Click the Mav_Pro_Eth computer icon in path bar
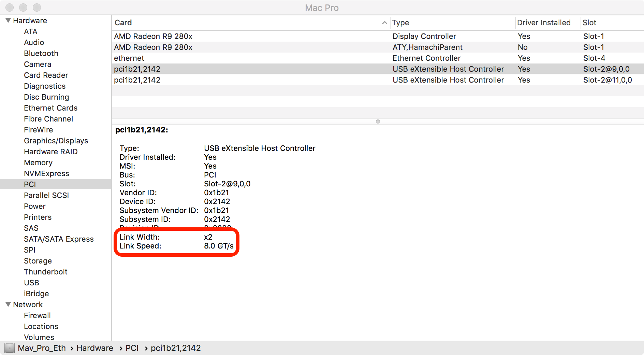The height and width of the screenshot is (355, 644). [x=10, y=348]
